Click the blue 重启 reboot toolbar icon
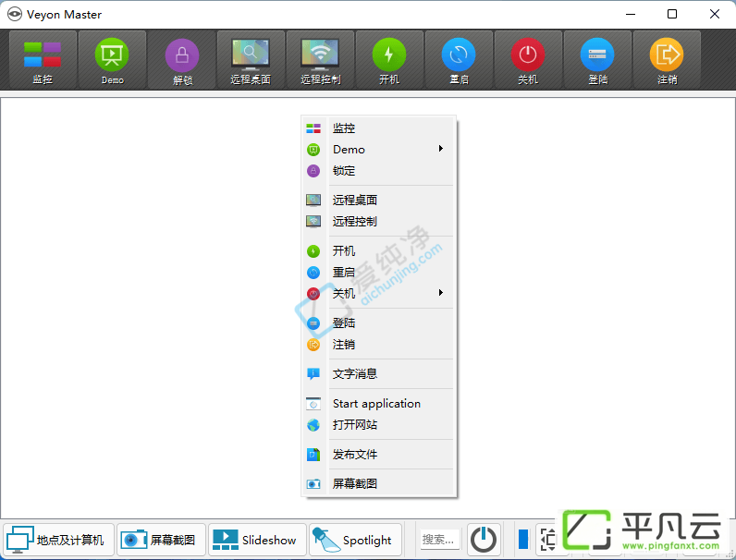This screenshot has width=736, height=560. click(459, 60)
